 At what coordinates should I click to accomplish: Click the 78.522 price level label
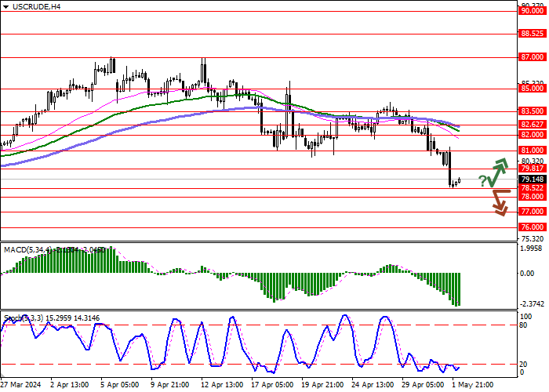(533, 188)
